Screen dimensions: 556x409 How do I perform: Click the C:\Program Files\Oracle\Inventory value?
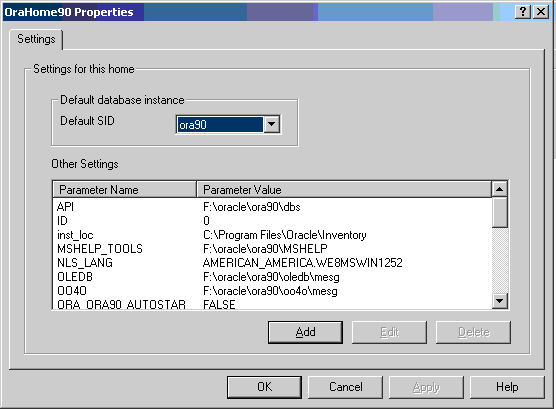coord(285,235)
